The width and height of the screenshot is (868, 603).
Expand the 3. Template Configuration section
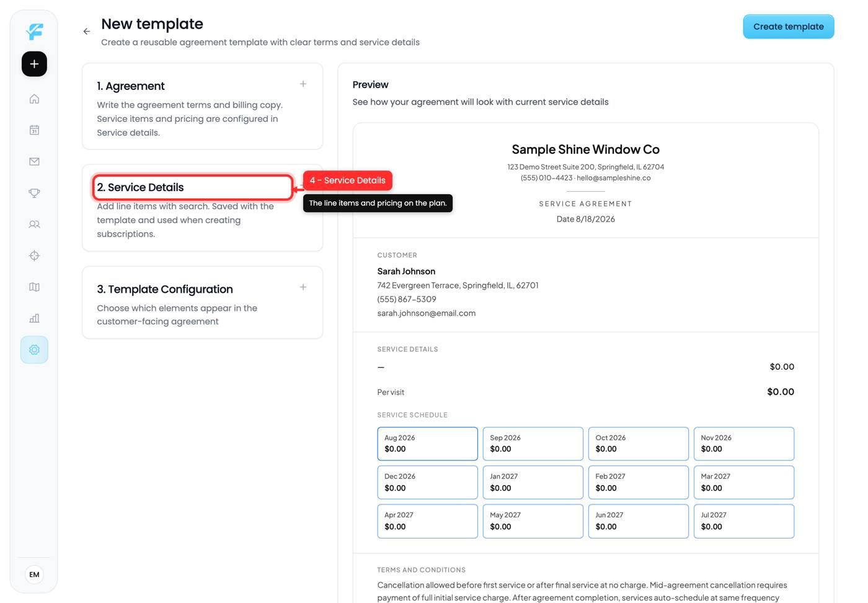(x=303, y=287)
